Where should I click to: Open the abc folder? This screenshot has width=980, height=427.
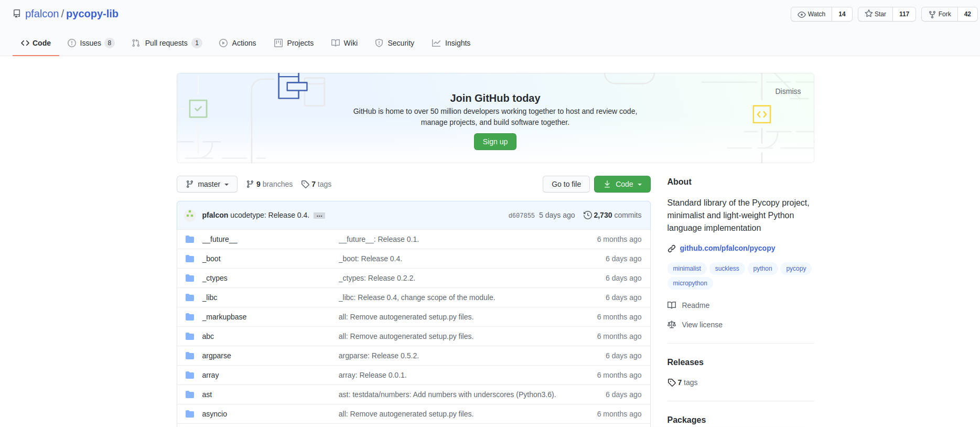point(208,336)
